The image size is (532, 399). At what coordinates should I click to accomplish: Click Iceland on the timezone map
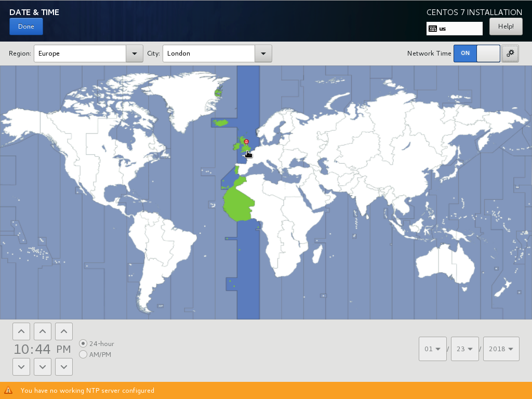pos(221,123)
